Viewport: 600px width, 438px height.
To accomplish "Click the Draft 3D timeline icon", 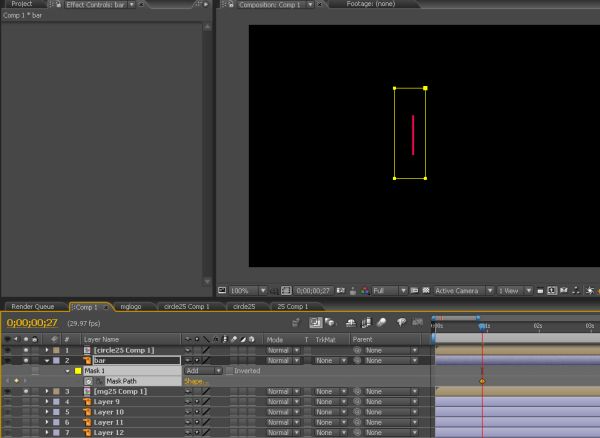I will click(329, 323).
